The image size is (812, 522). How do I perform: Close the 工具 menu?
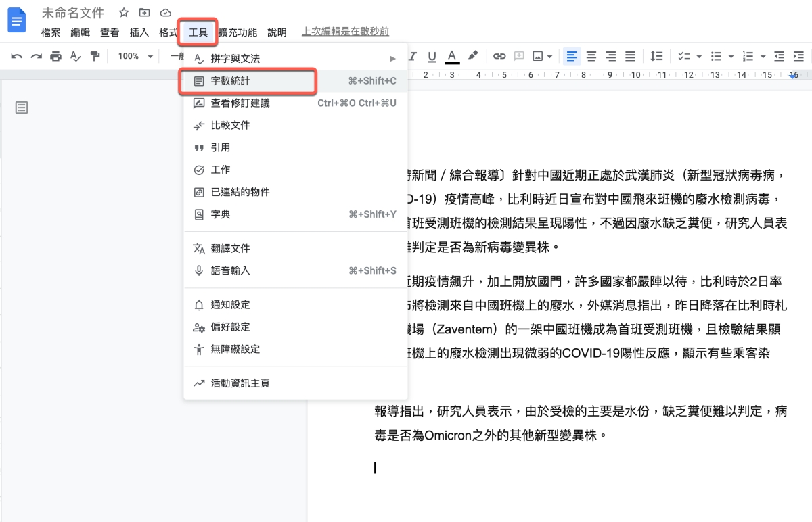click(x=198, y=32)
